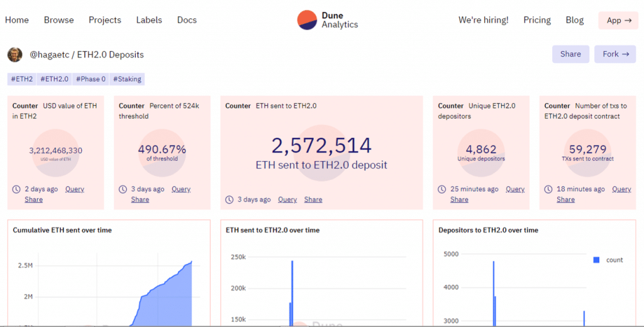The width and height of the screenshot is (644, 327).
Task: Open Query link on Unique depositors counter
Action: pyautogui.click(x=515, y=189)
